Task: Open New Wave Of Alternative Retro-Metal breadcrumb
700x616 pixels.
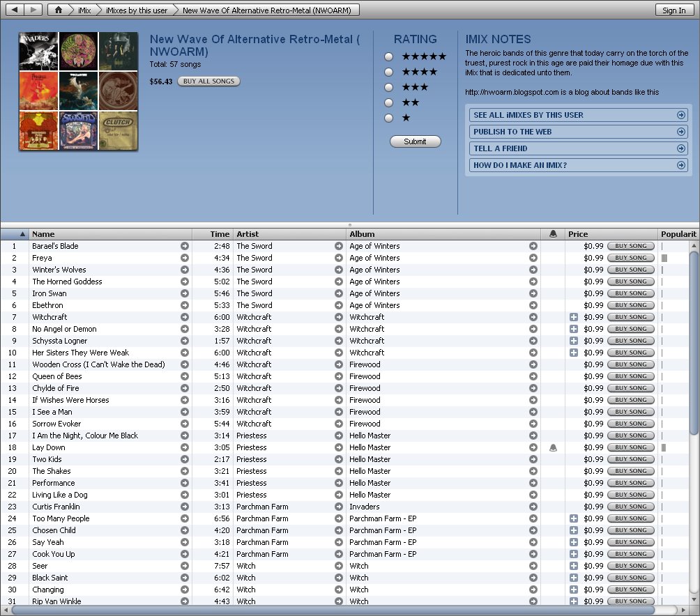Action: pos(266,10)
